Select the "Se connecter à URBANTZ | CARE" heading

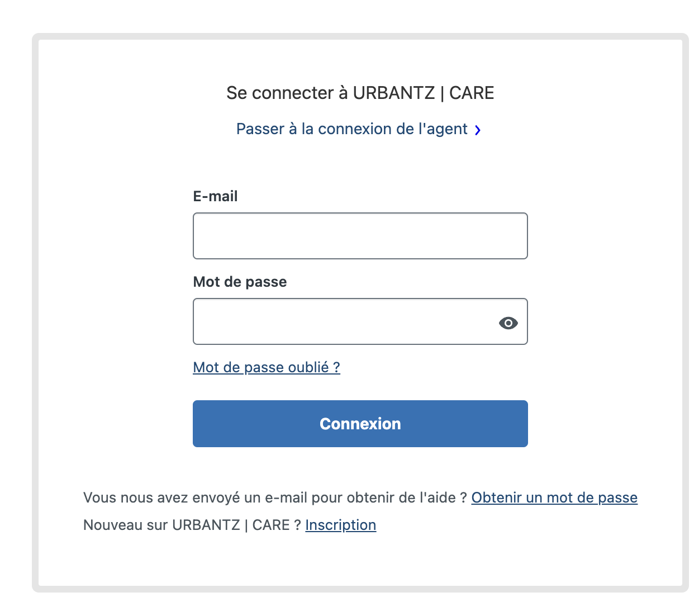point(360,93)
